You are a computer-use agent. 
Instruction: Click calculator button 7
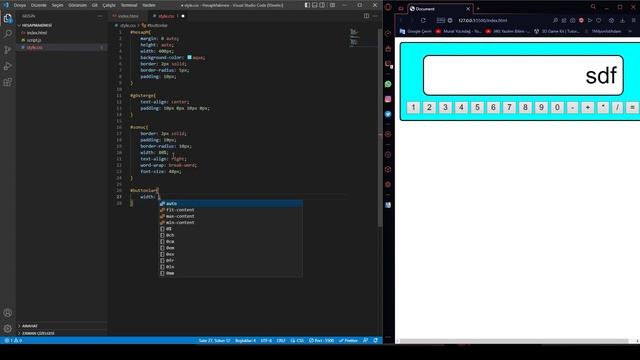509,107
